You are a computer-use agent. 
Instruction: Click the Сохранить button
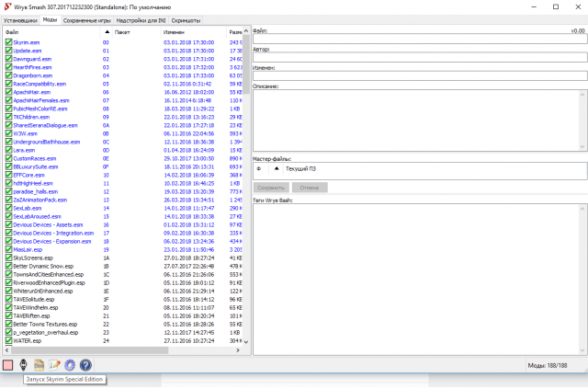pyautogui.click(x=271, y=188)
